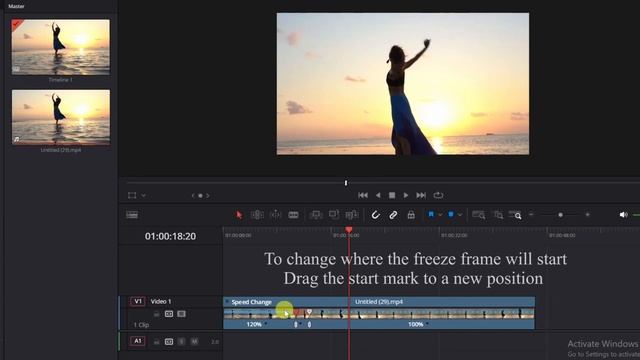
Task: Select the Timeline 1 thumbnail
Action: click(60, 47)
